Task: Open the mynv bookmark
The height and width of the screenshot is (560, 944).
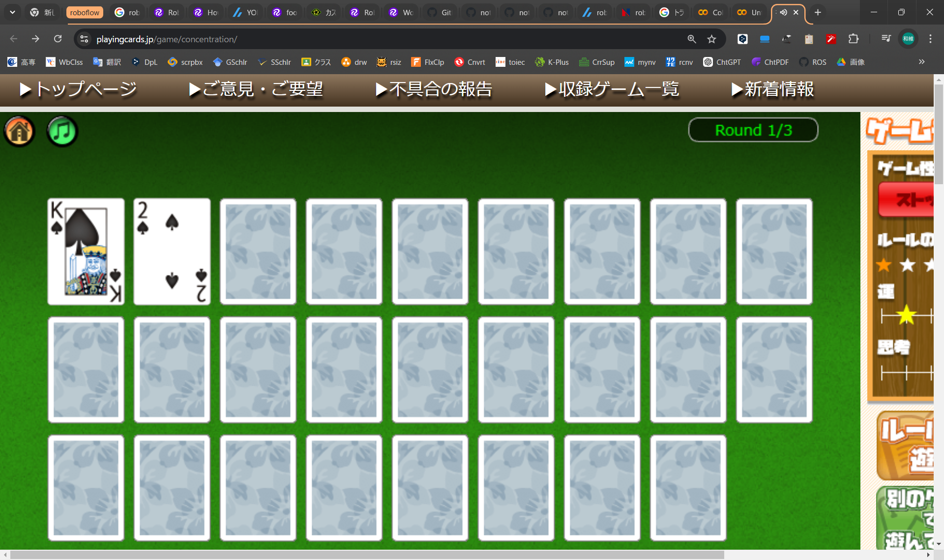Action: pos(640,62)
